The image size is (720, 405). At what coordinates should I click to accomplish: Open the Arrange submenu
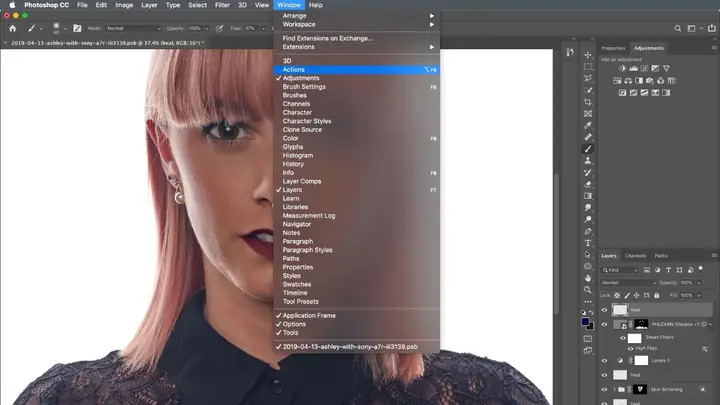coord(357,16)
